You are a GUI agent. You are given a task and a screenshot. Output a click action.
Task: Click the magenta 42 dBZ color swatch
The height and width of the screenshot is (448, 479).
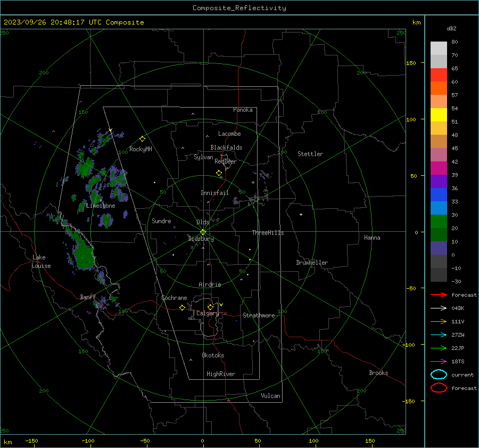coord(439,168)
